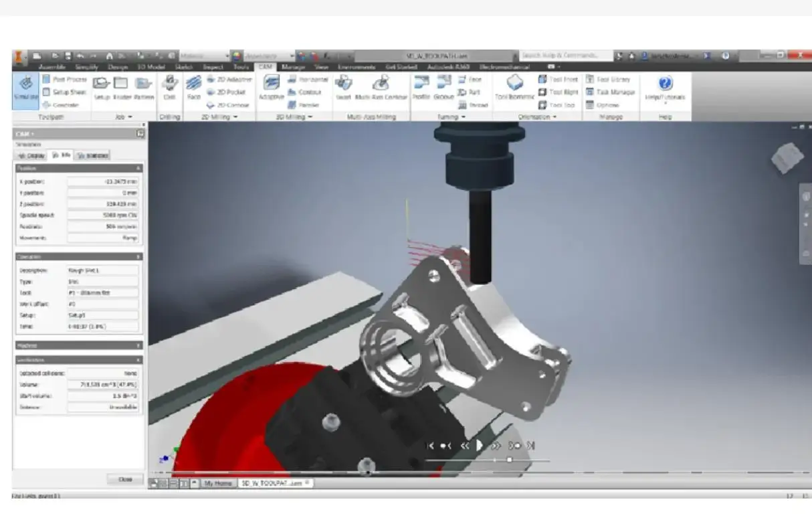The image size is (812, 532).
Task: Select the Pattern tool
Action: click(x=143, y=87)
